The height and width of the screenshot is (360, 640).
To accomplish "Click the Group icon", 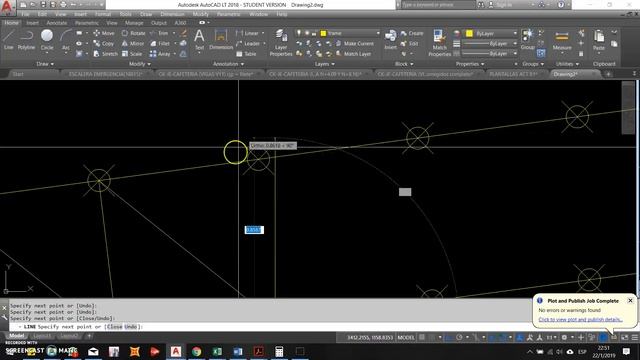I will (x=527, y=40).
